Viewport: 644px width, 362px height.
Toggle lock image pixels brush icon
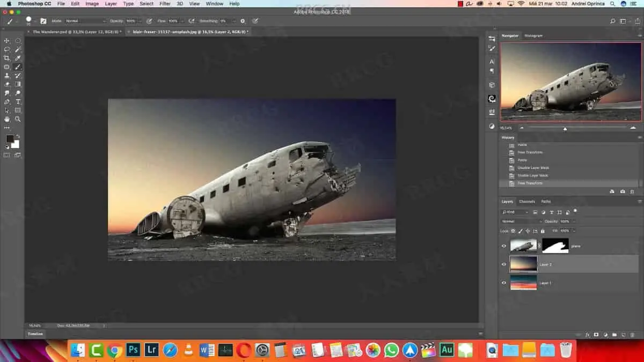tap(521, 230)
